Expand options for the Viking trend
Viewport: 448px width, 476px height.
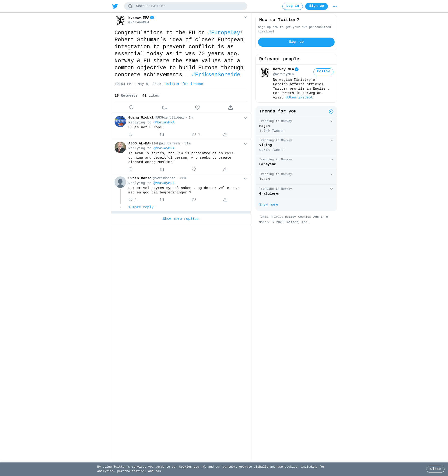[332, 140]
